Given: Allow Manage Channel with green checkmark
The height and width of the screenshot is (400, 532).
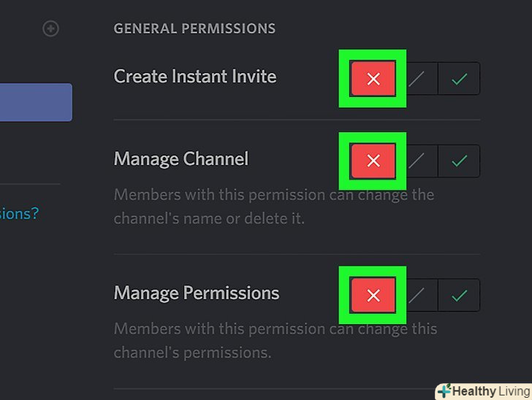Looking at the screenshot, I should (x=459, y=161).
